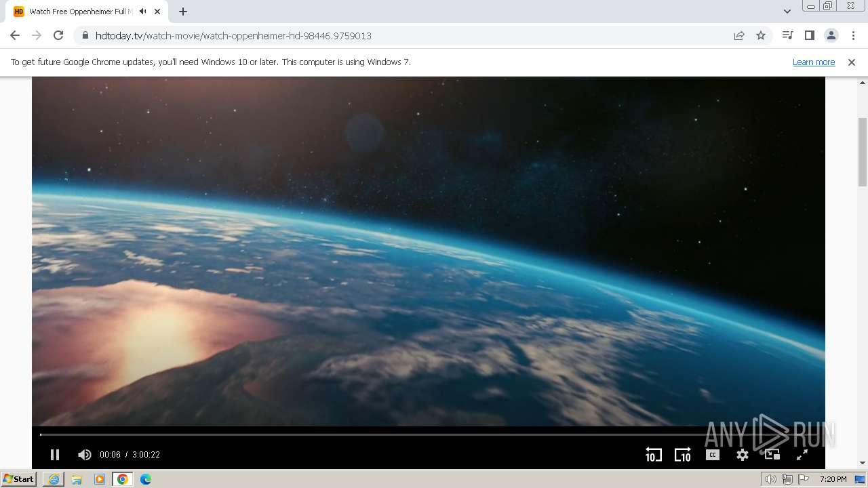The image size is (868, 488).
Task: Open the Windows Start menu
Action: (x=18, y=479)
